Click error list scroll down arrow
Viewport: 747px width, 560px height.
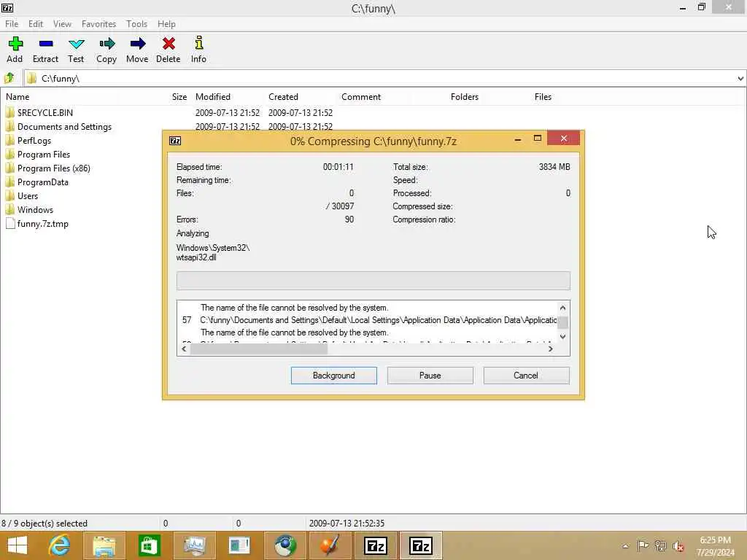click(x=562, y=337)
